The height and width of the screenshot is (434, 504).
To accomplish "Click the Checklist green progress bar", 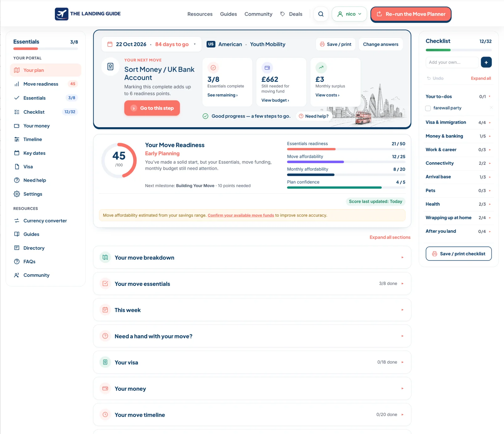I will coord(458,50).
